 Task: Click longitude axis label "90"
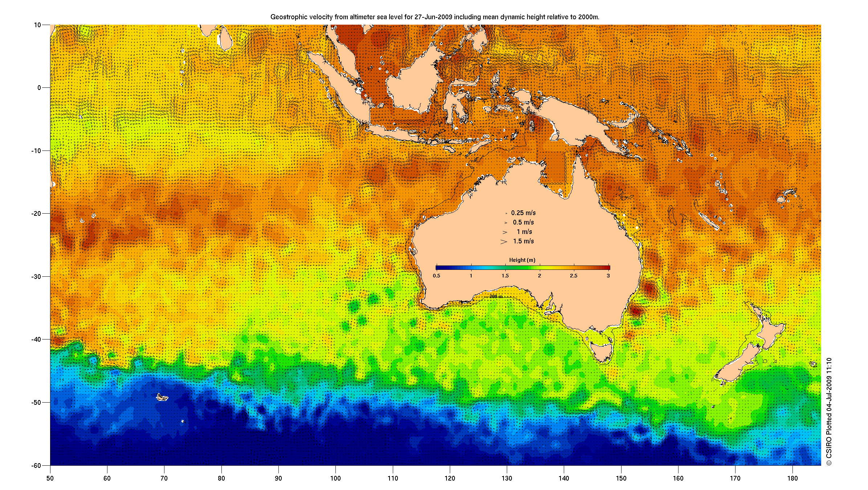[278, 478]
